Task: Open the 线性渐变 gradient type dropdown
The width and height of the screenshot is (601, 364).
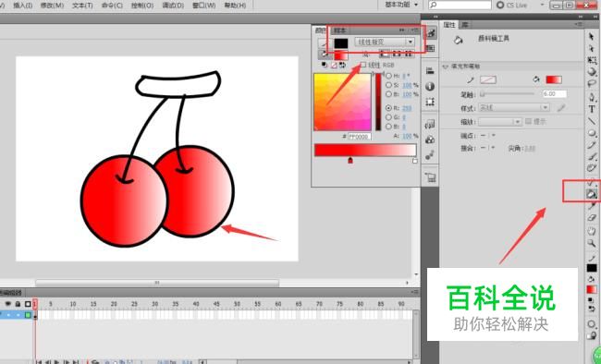Action: point(385,42)
